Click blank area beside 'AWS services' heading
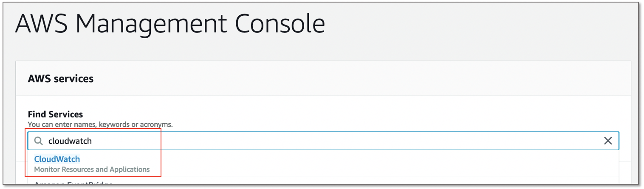Image resolution: width=644 pixels, height=189 pixels. [340, 79]
